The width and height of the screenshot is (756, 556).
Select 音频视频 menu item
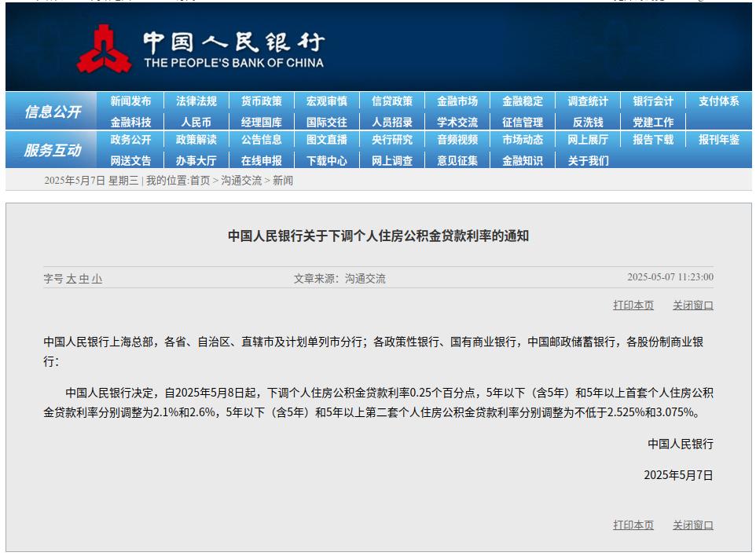point(457,140)
